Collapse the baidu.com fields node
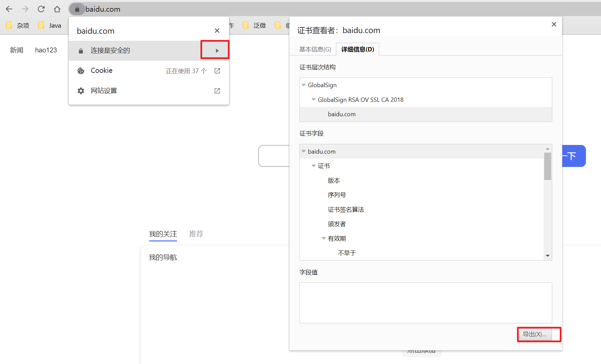601x364 pixels. [304, 151]
